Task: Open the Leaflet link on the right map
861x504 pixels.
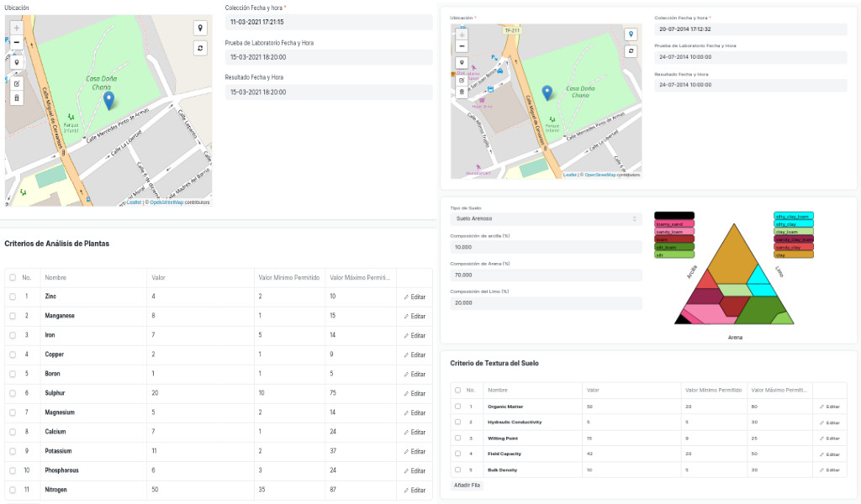Action: [x=570, y=175]
